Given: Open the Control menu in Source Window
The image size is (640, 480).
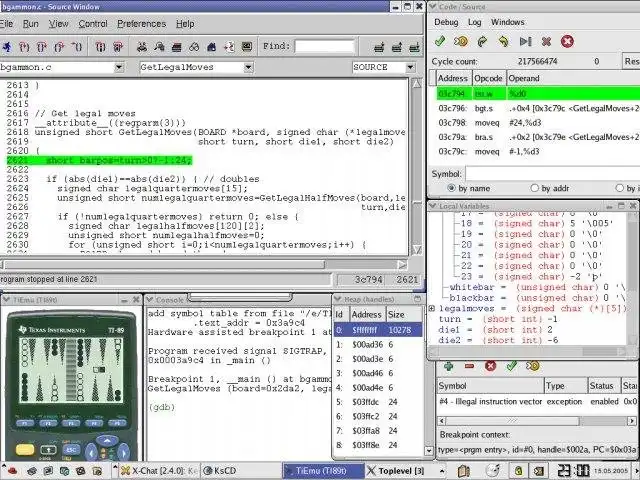Looking at the screenshot, I should [x=93, y=24].
